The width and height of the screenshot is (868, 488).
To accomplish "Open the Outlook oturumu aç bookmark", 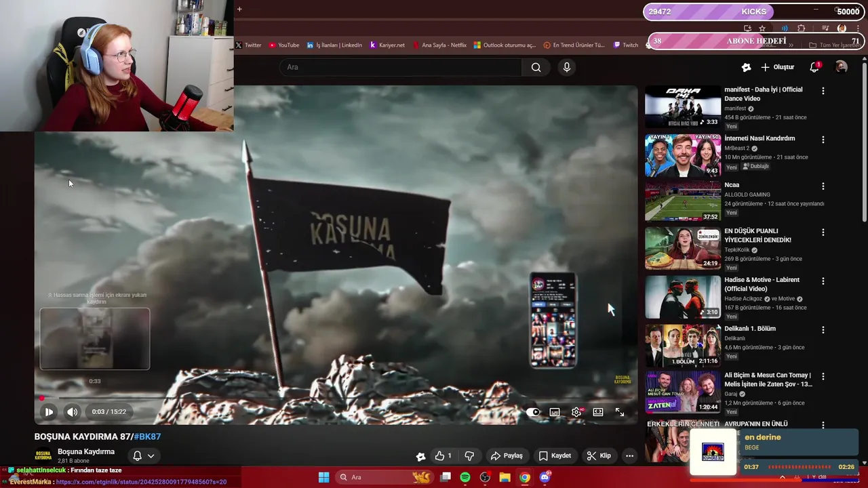I will pyautogui.click(x=505, y=45).
